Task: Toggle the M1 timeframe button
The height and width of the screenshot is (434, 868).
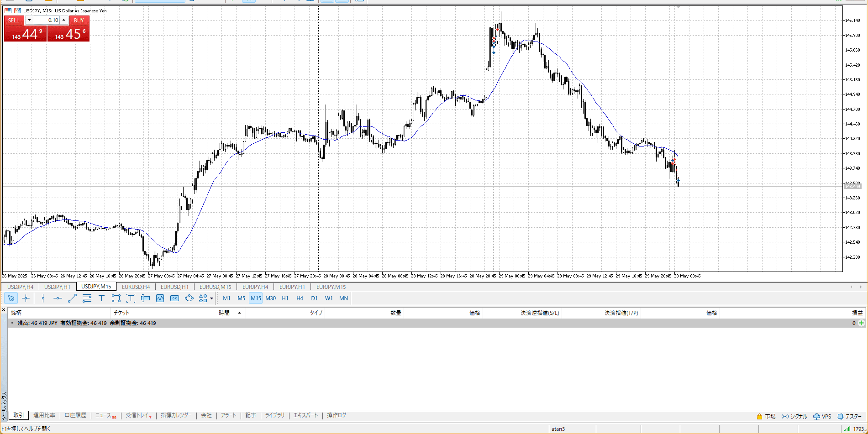Action: tap(226, 298)
